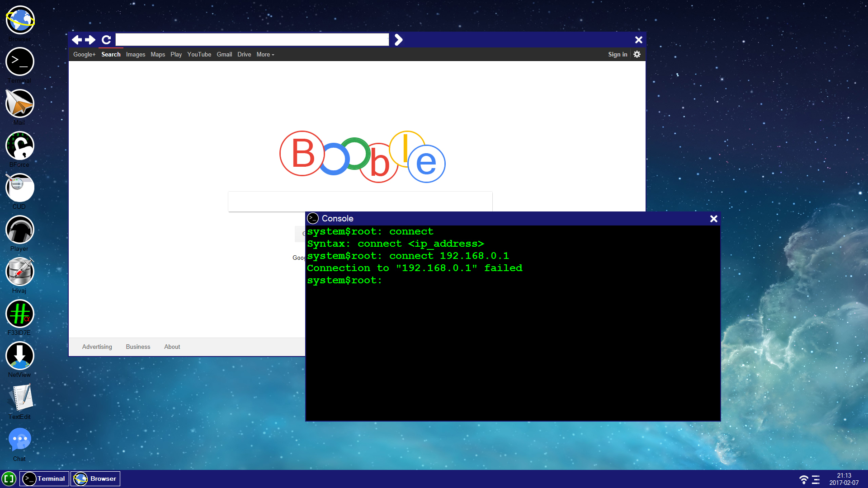This screenshot has width=868, height=488.
Task: Click the browser settings gear icon
Action: pyautogui.click(x=637, y=54)
